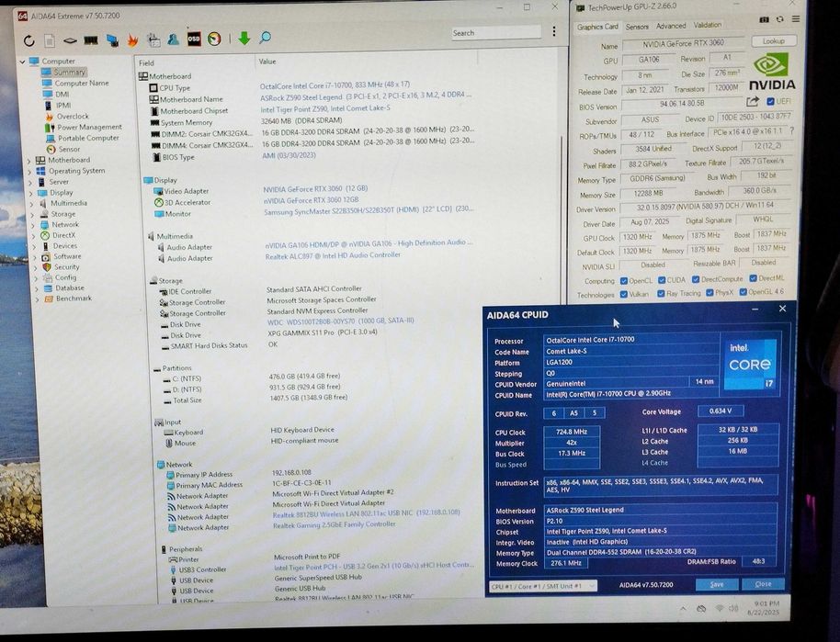Click the motherboard chip toolbar icon in AIDA64
840x642 pixels.
pyautogui.click(x=70, y=40)
